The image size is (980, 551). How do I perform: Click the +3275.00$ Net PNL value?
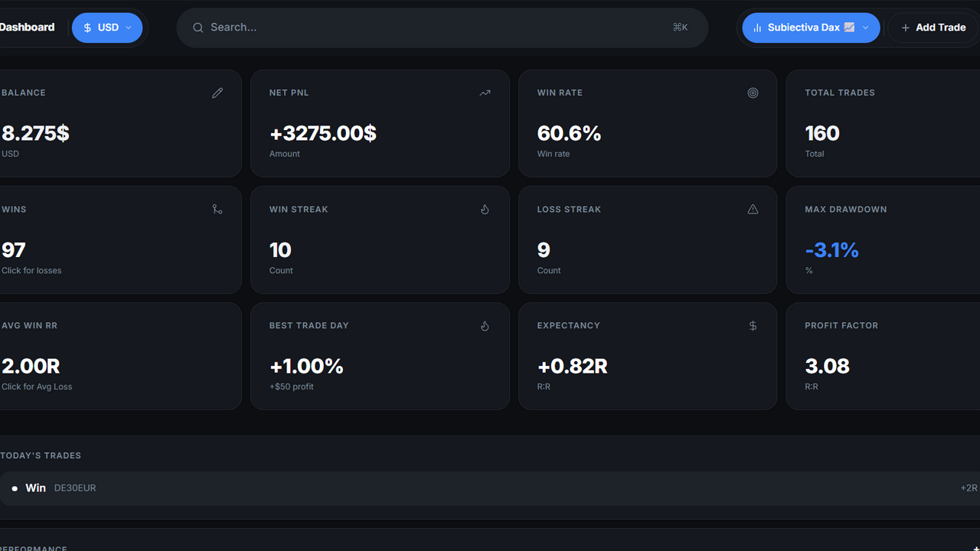pyautogui.click(x=323, y=133)
